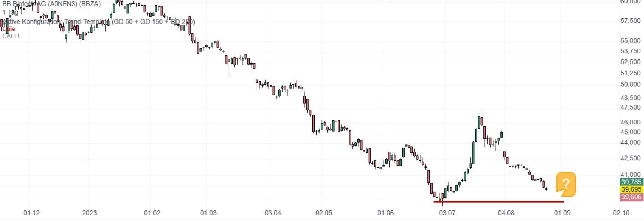This screenshot has width=644, height=222.
Task: Select the 2023 year marker on the axis
Action: tap(89, 213)
